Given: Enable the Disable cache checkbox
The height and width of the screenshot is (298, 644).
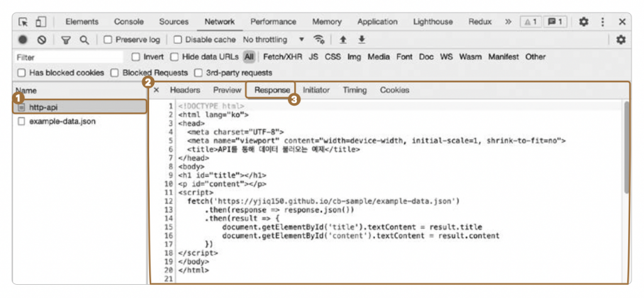Looking at the screenshot, I should [x=177, y=40].
